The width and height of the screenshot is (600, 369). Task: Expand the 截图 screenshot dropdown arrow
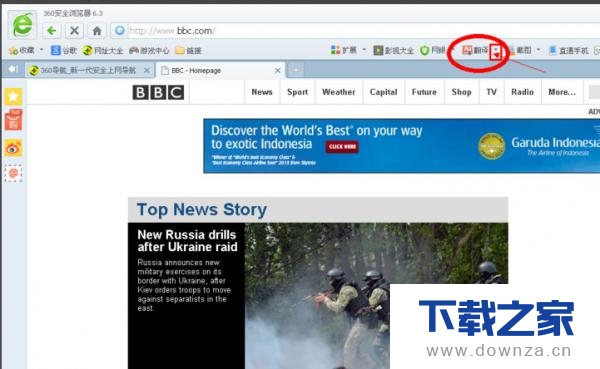tap(538, 50)
